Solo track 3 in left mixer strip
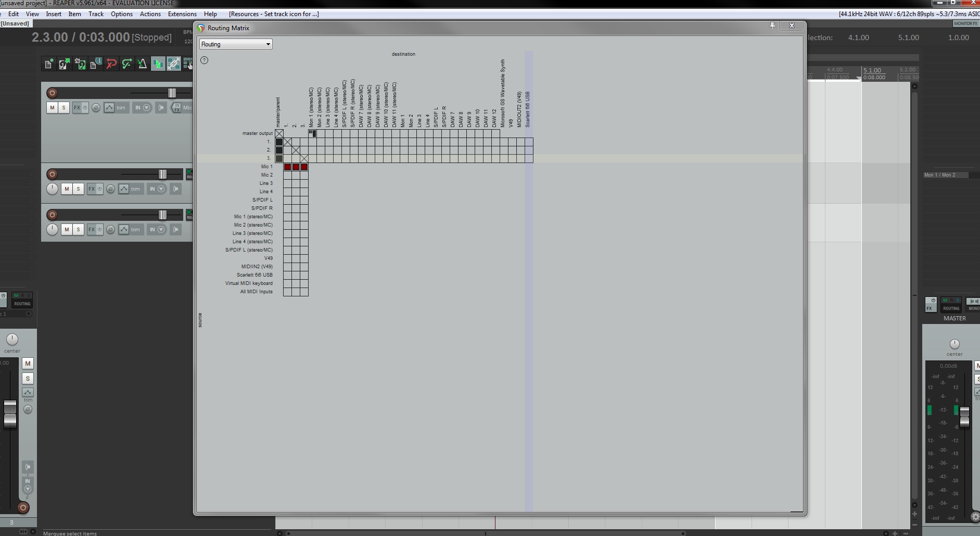The width and height of the screenshot is (980, 536). tap(28, 379)
